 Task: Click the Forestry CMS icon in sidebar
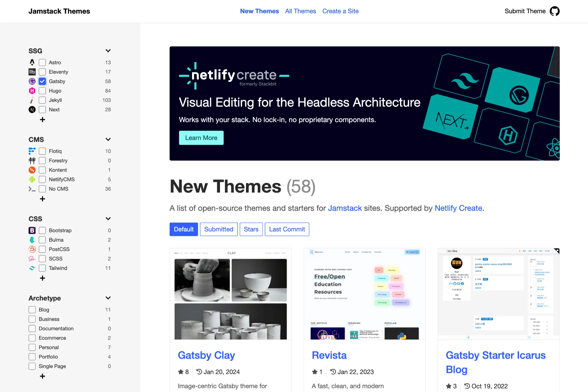point(32,160)
